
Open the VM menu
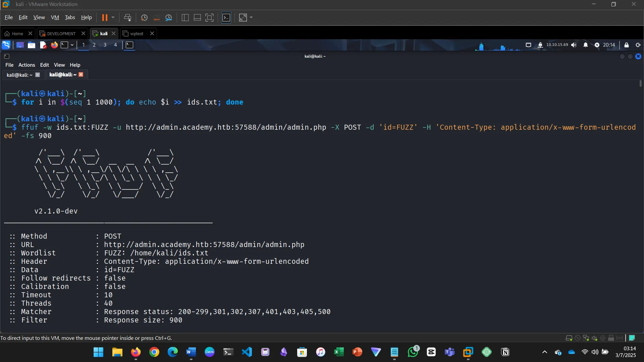[55, 17]
